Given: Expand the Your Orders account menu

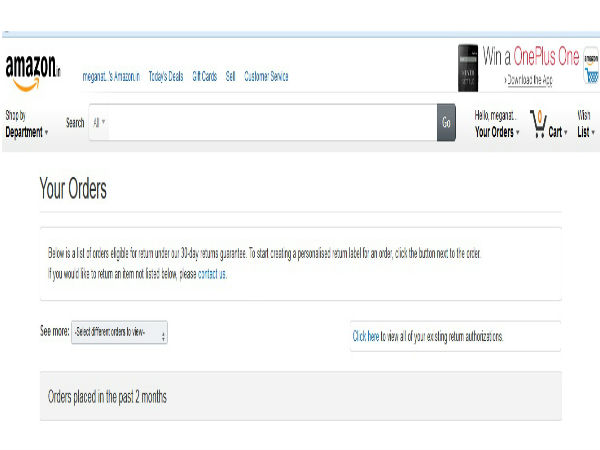Looking at the screenshot, I should coord(497,132).
